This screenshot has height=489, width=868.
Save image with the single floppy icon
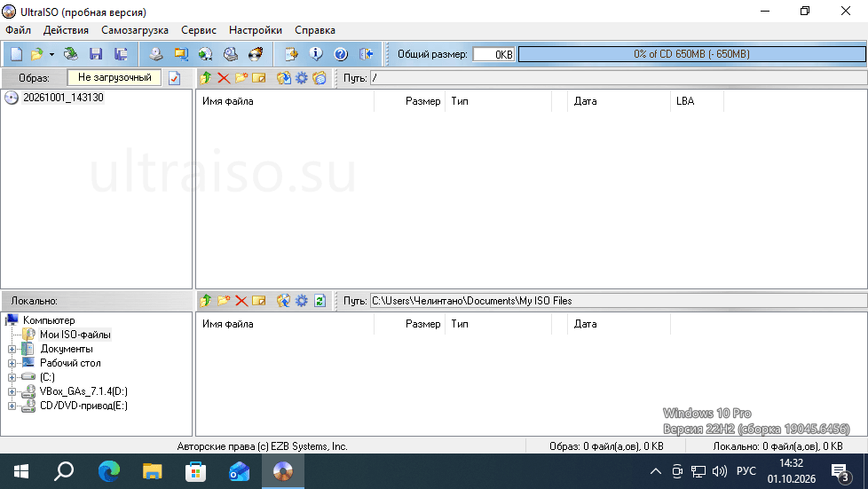click(96, 54)
